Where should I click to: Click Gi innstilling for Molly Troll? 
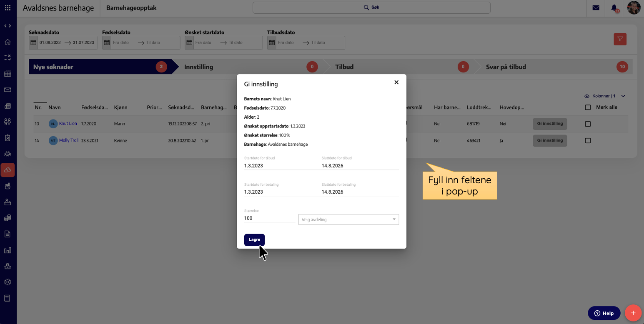click(550, 141)
